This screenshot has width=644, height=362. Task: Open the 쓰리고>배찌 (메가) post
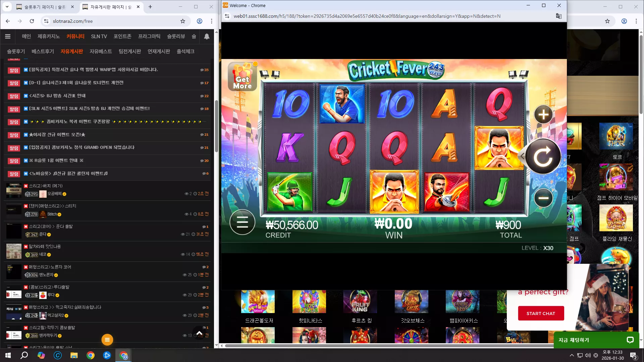coord(46,186)
